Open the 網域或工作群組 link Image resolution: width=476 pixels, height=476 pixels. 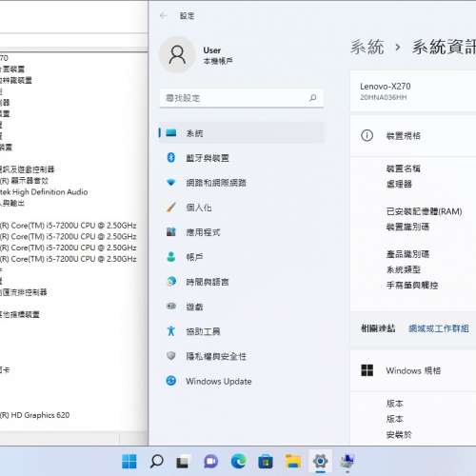coord(439,328)
